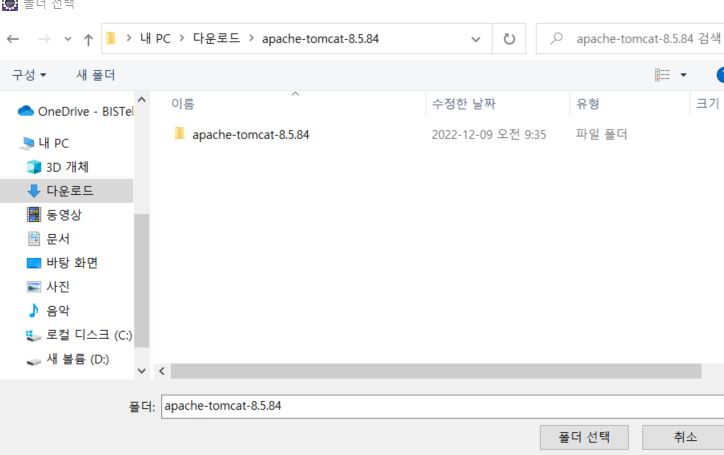Sort by '크기' column header
724x455 pixels.
[707, 103]
